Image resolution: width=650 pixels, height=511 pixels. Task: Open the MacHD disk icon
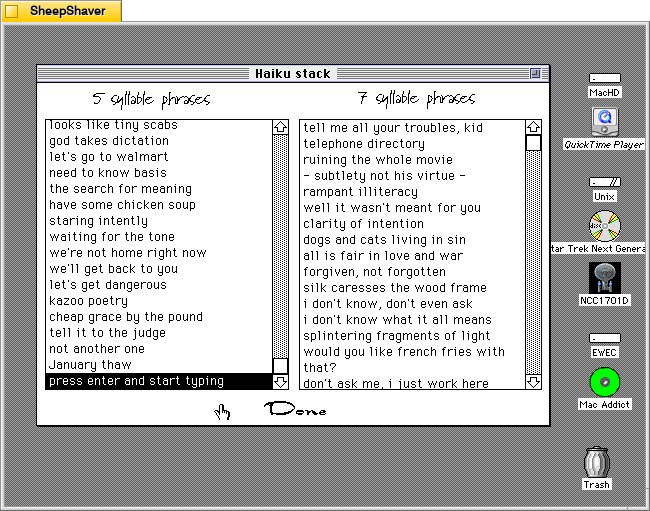(604, 79)
